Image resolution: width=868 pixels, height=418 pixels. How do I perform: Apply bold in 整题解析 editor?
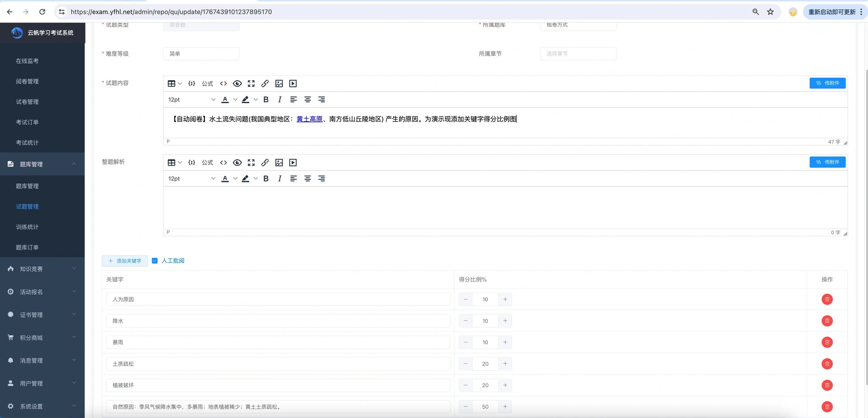tap(266, 179)
